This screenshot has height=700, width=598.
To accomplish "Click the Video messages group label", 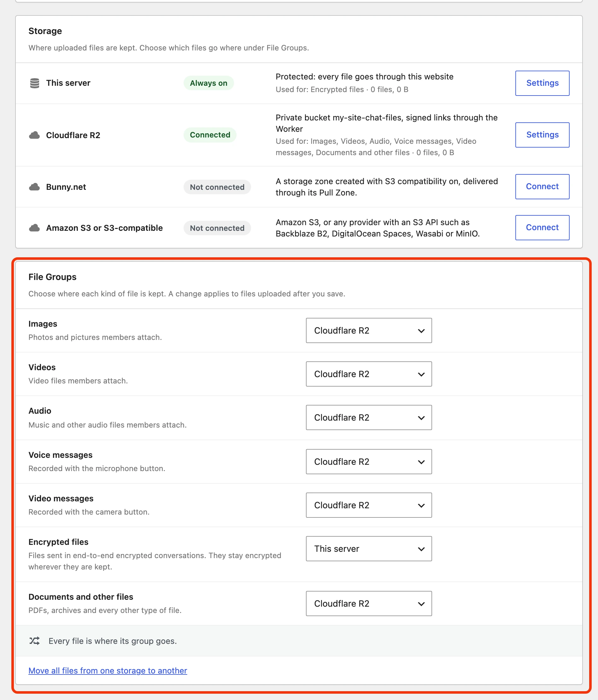I will tap(61, 498).
